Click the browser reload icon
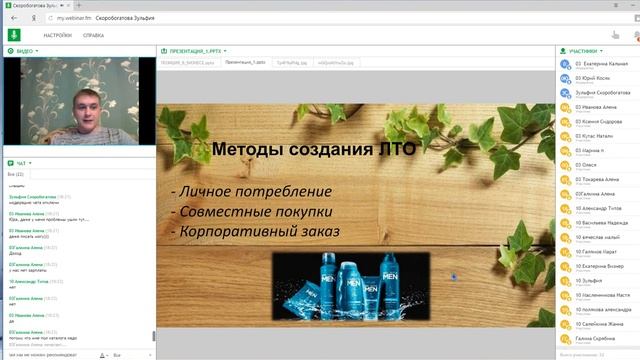This screenshot has height=360, width=640. click(51, 18)
